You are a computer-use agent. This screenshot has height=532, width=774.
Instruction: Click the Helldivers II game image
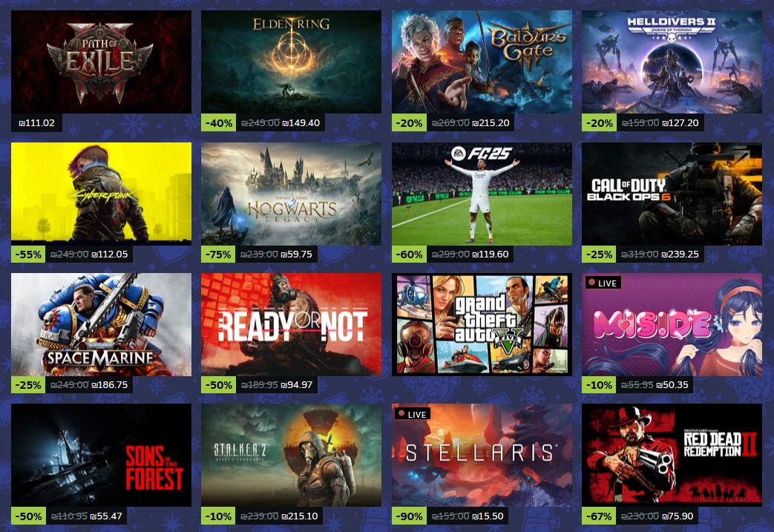tap(672, 62)
